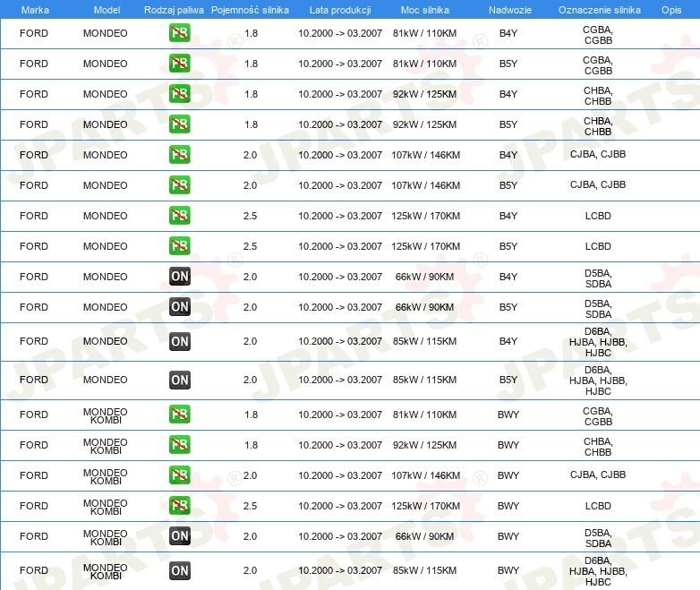
Task: Select CHBA, CHBB code in 92kW B5Y row
Action: (598, 126)
